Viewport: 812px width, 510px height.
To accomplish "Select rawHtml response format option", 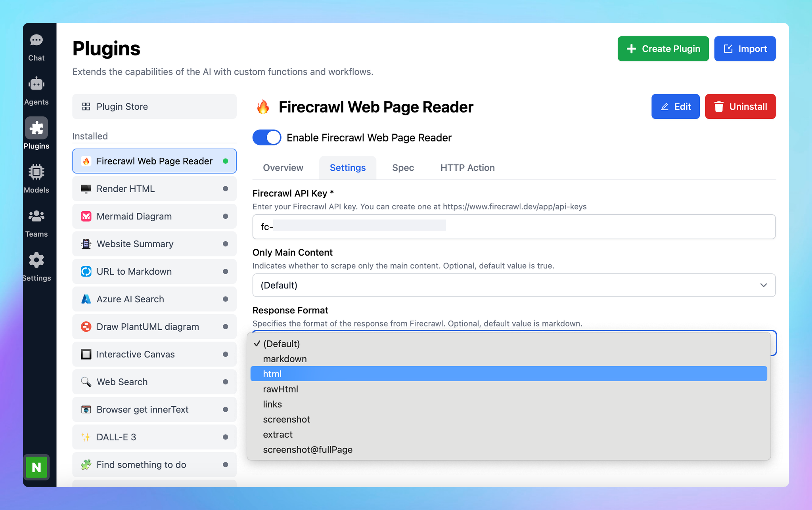I will tap(509, 389).
